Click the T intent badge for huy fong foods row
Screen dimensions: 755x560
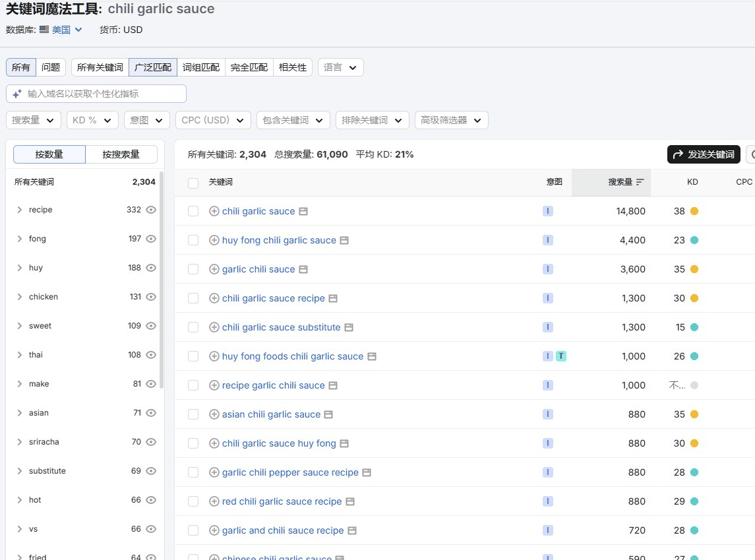561,356
